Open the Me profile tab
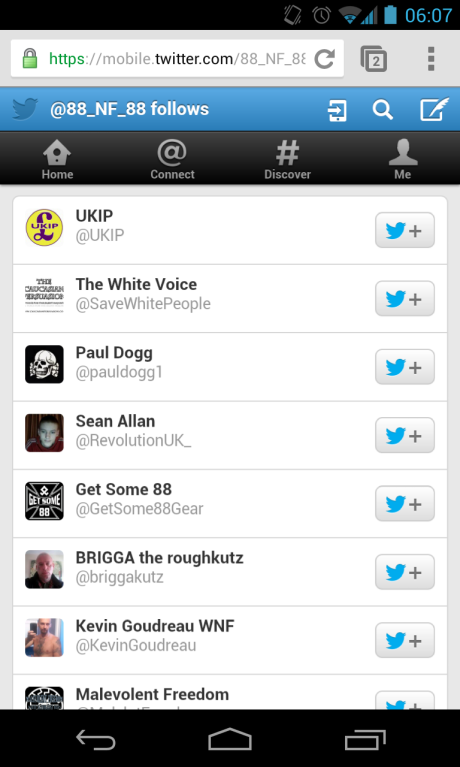460x767 pixels. pos(403,159)
